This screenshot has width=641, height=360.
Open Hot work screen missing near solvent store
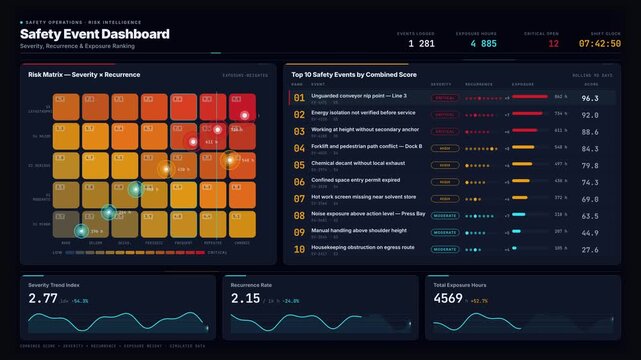pos(452,199)
